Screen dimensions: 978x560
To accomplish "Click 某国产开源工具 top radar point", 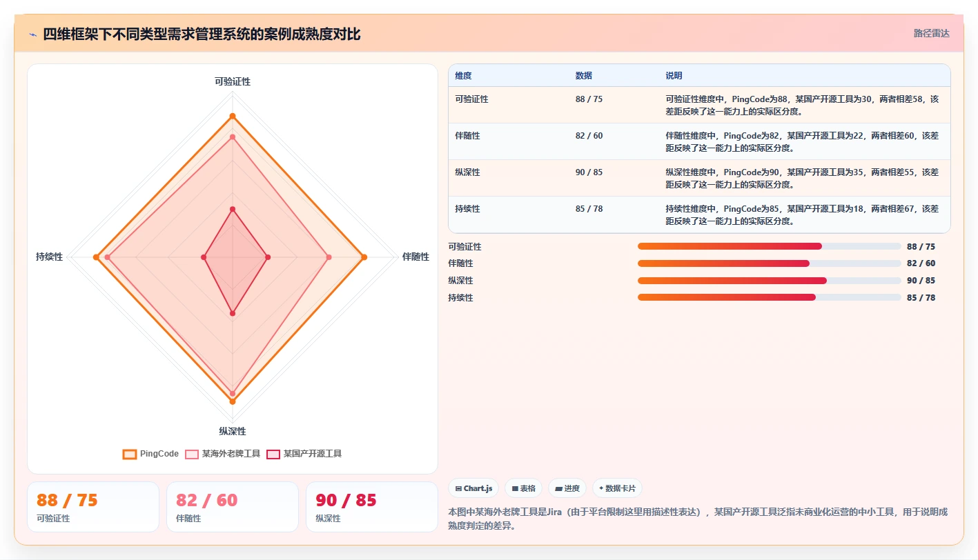I will point(233,209).
